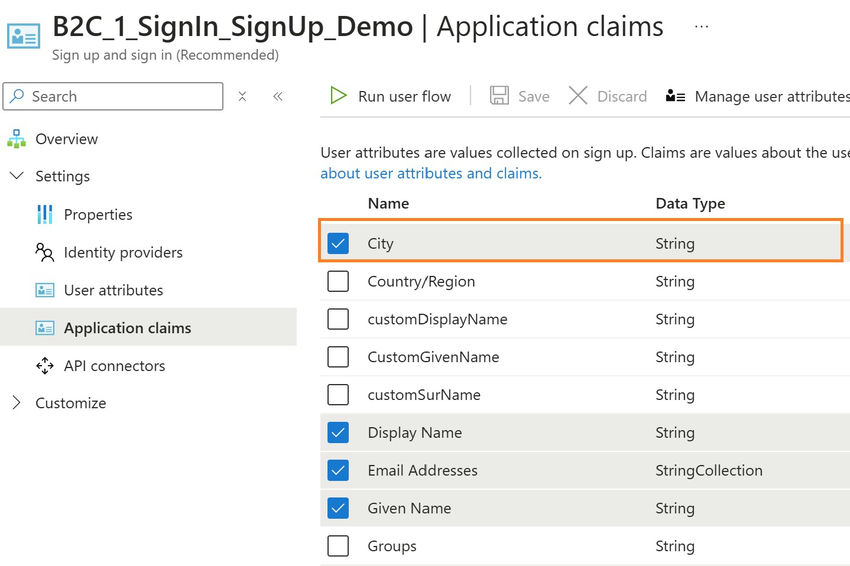
Task: Collapse the sidebar with double chevron
Action: click(x=278, y=97)
